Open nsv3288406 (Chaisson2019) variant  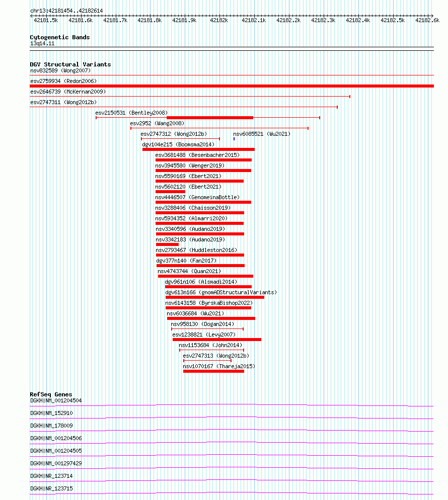pos(193,208)
